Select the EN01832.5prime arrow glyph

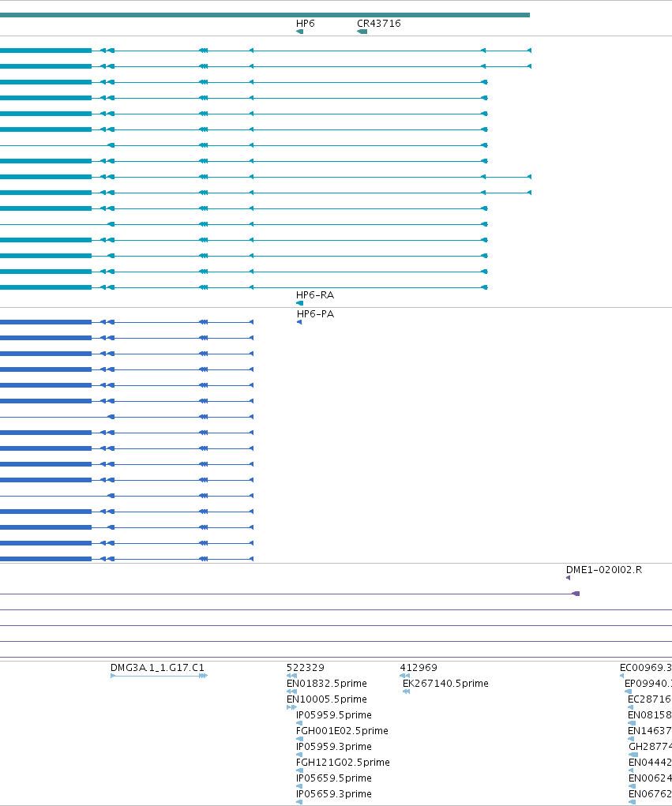pyautogui.click(x=291, y=692)
